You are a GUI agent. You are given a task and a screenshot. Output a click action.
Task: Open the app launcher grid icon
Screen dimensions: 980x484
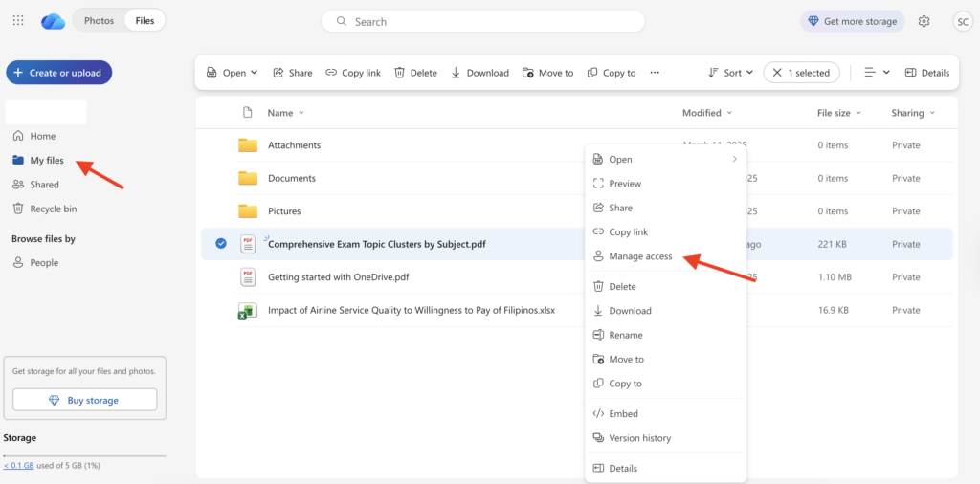tap(18, 21)
